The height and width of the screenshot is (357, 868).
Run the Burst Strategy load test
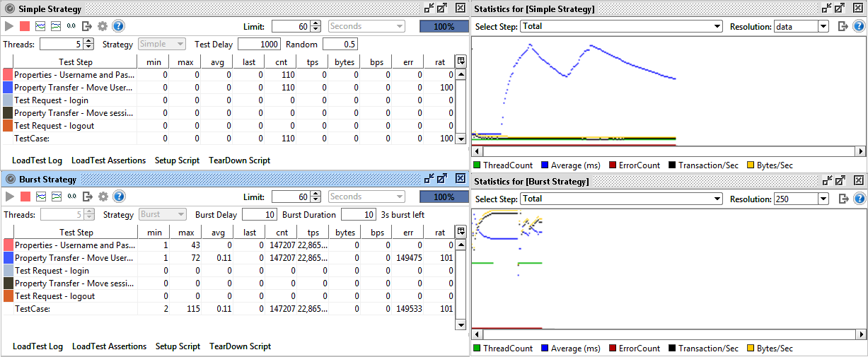pyautogui.click(x=9, y=197)
